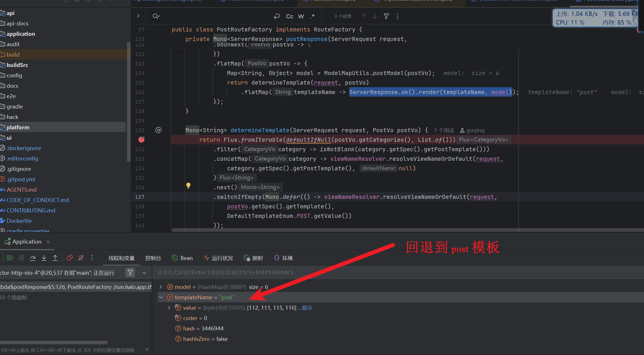Viewport: 644px width, 355px height.
Task: Switch to the 控制台 console tab
Action: pos(153,258)
